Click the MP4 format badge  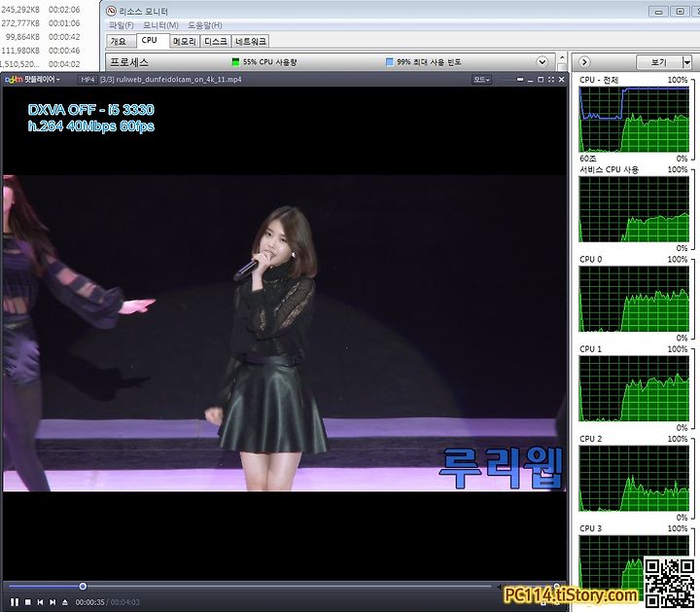(87, 80)
